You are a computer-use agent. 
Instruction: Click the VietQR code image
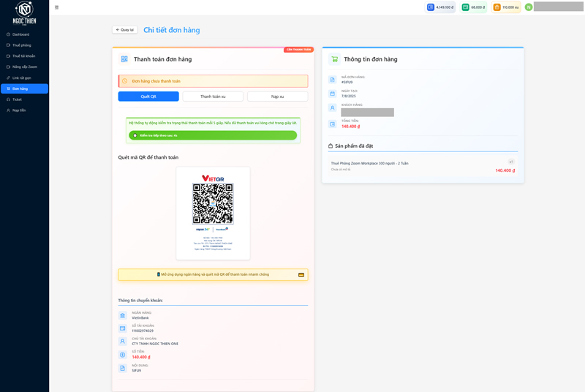coord(213,203)
